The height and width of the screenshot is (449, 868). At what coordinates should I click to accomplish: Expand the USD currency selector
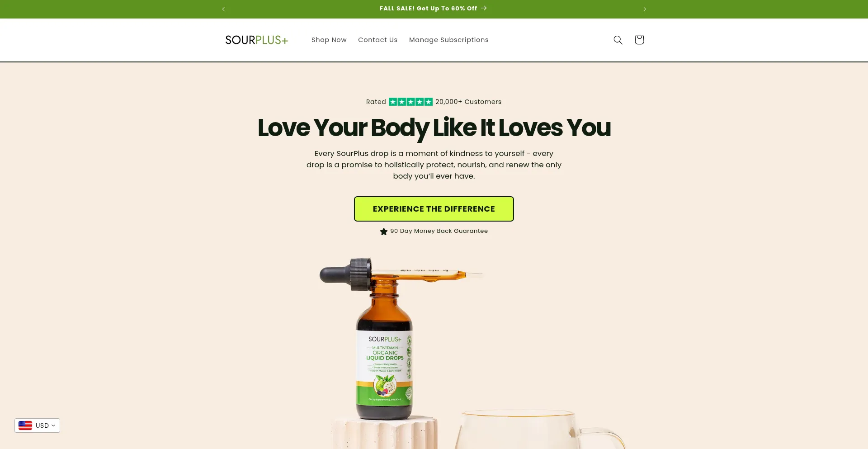pos(37,425)
